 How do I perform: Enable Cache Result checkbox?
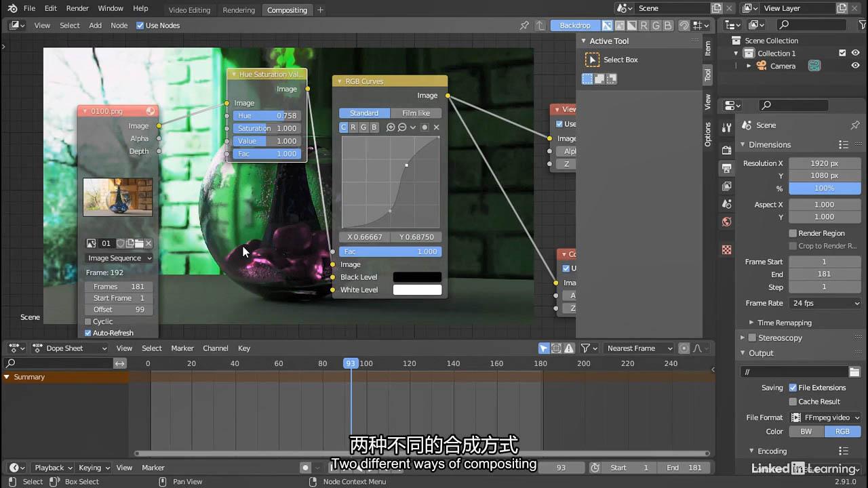(x=793, y=401)
